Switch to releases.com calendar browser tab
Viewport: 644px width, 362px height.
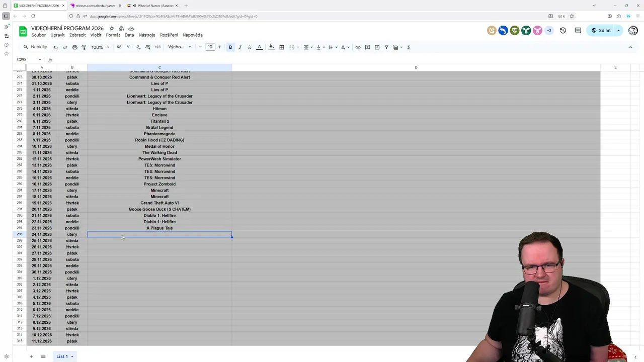click(95, 6)
